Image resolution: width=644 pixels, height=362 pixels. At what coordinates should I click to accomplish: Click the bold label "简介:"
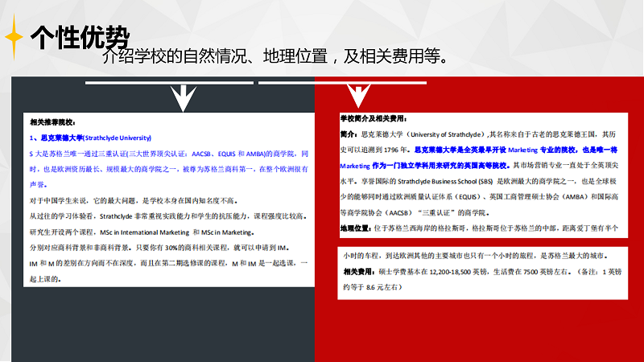[349, 134]
